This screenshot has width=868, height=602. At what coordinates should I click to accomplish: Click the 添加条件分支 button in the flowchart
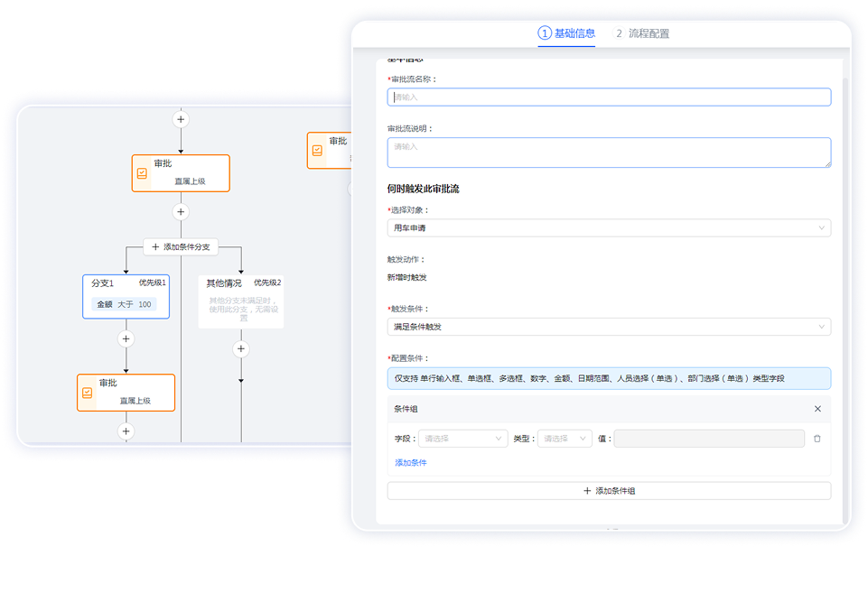pos(181,247)
